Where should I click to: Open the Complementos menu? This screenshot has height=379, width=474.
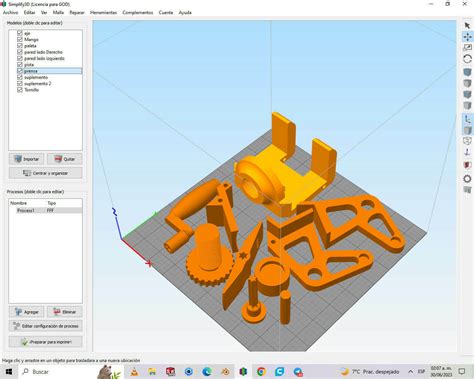(x=138, y=12)
